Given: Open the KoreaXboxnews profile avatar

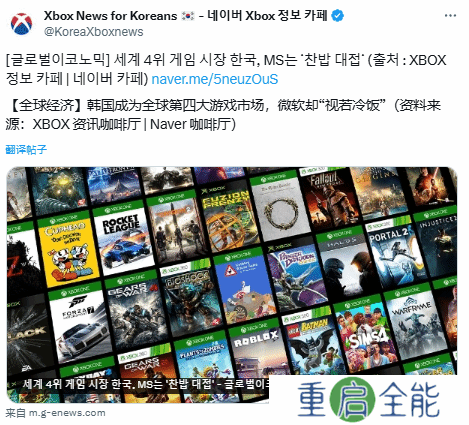Looking at the screenshot, I should coord(22,24).
